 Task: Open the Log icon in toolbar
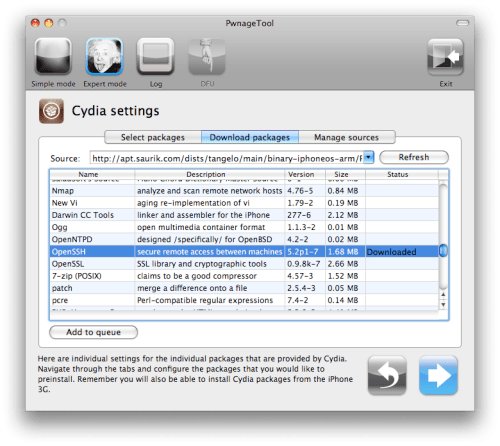155,56
